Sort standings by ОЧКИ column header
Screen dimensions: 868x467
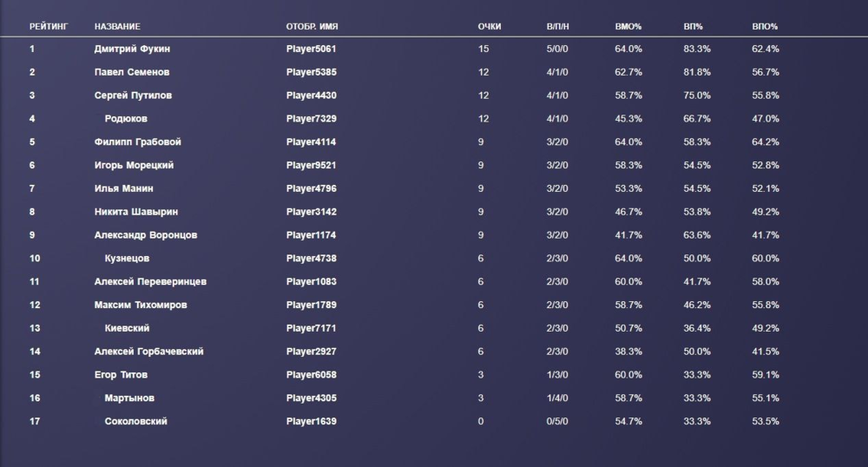click(x=490, y=27)
